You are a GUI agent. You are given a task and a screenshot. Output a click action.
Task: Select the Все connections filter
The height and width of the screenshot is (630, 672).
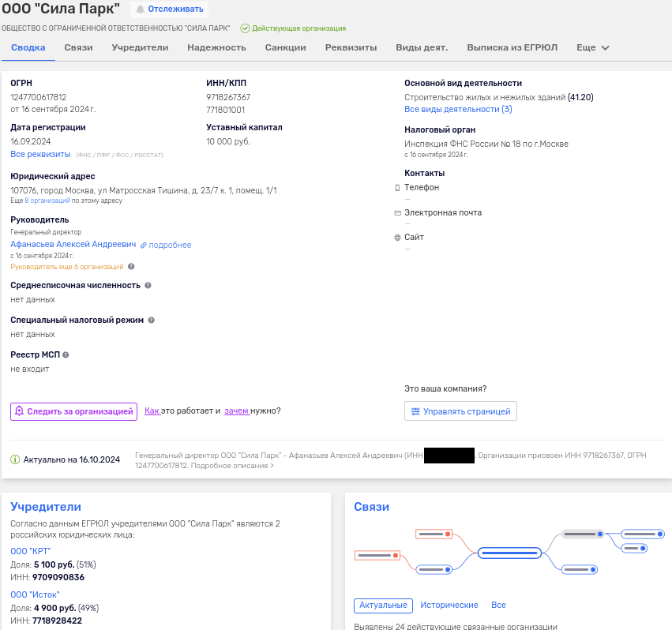click(x=498, y=606)
